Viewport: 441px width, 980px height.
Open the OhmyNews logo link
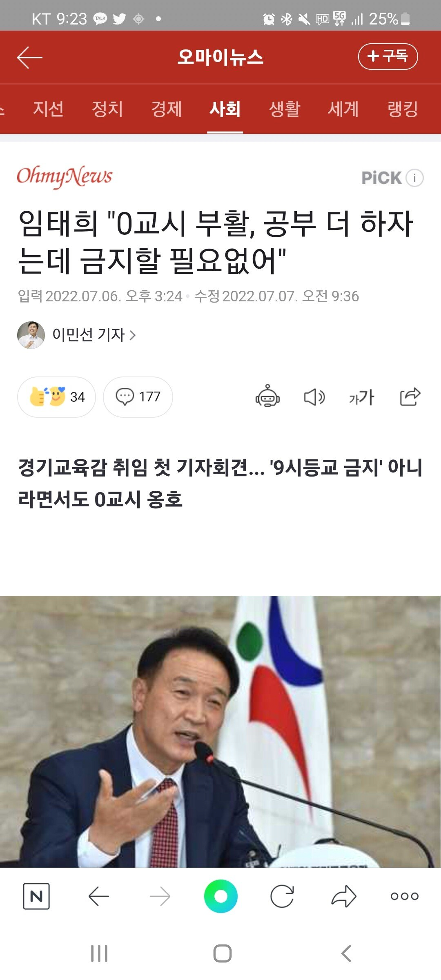pos(64,176)
